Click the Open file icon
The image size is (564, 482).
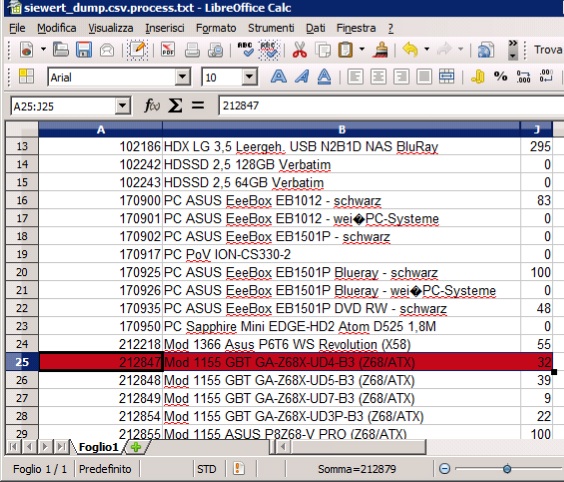tap(61, 50)
